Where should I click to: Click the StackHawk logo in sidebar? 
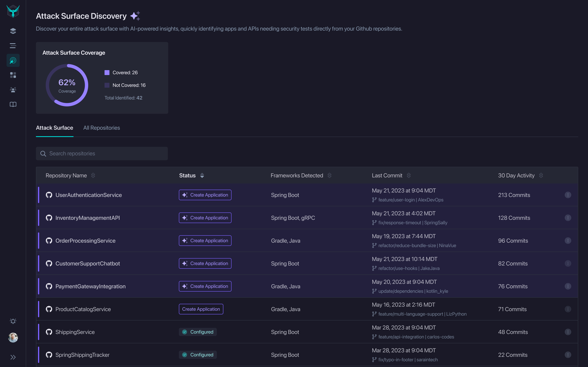pyautogui.click(x=13, y=11)
